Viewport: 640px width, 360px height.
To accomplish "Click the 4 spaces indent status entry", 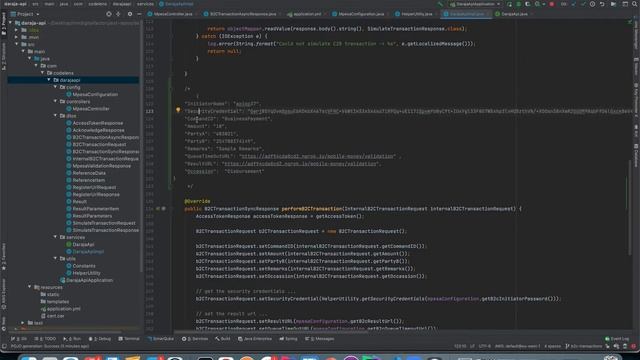I will 553,347.
